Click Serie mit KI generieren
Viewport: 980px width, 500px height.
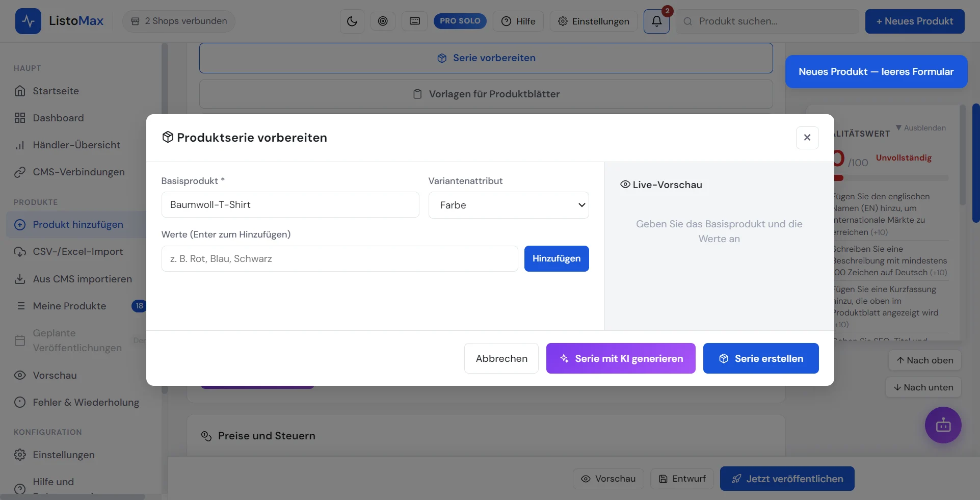coord(621,358)
